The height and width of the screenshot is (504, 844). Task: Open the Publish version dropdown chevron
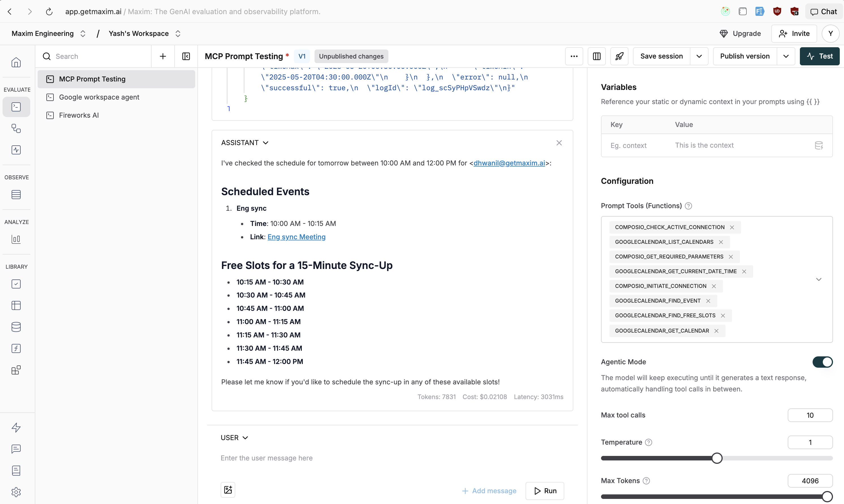pos(785,56)
